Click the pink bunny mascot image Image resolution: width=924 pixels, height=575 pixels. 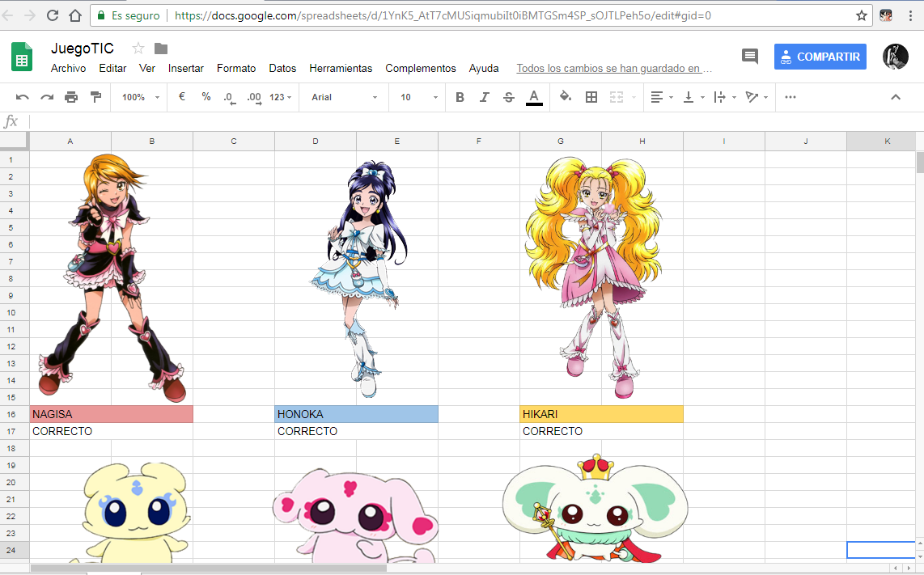point(356,514)
